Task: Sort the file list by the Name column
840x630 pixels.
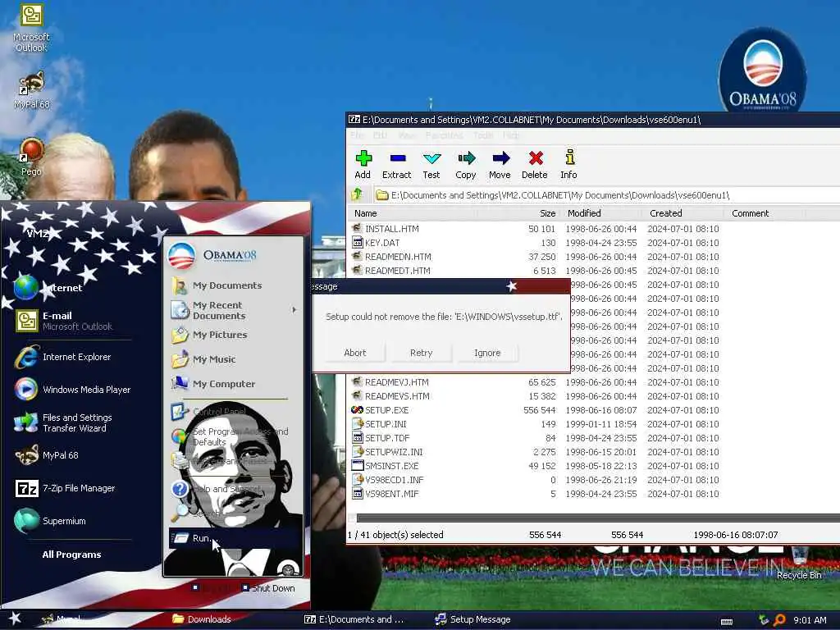Action: pyautogui.click(x=413, y=213)
